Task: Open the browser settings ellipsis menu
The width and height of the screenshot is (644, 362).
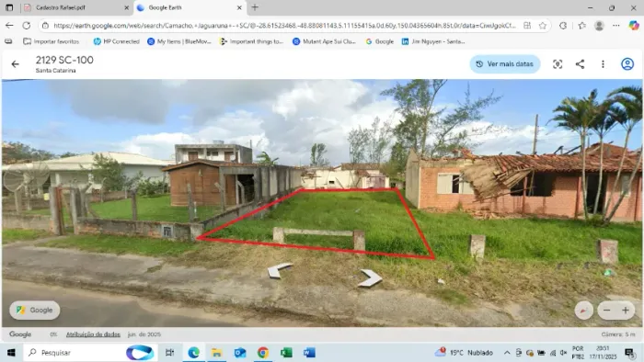Action: pos(616,26)
